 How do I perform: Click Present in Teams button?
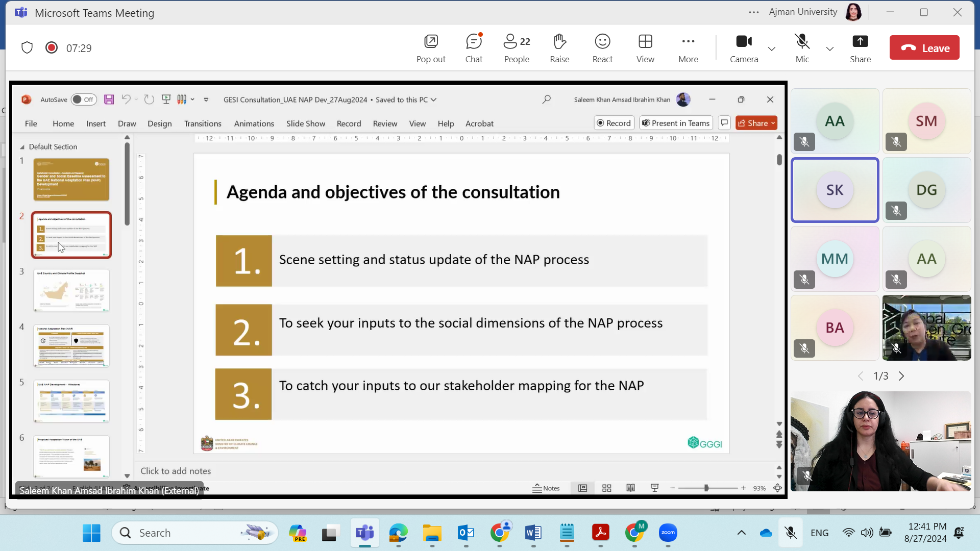coord(676,123)
